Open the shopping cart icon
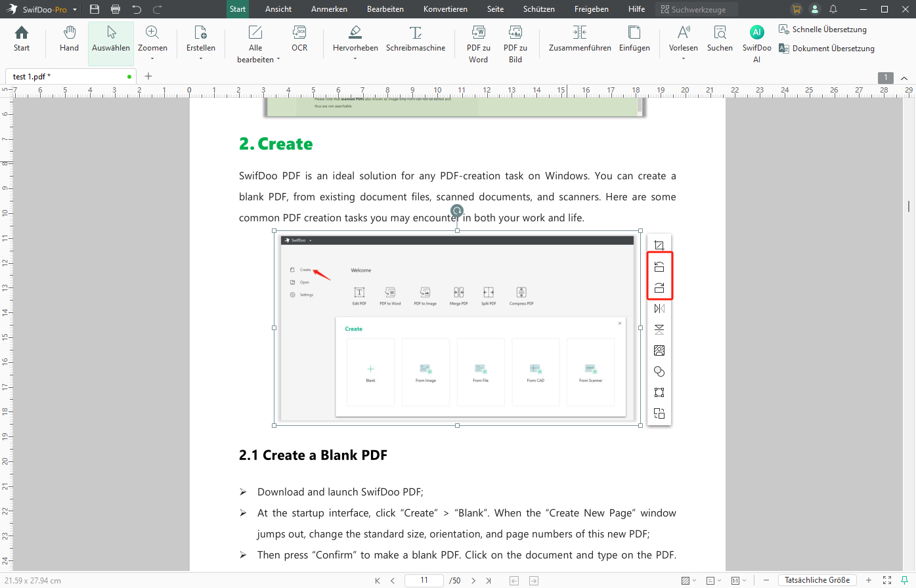Screen dimensions: 916x588 click(x=796, y=9)
